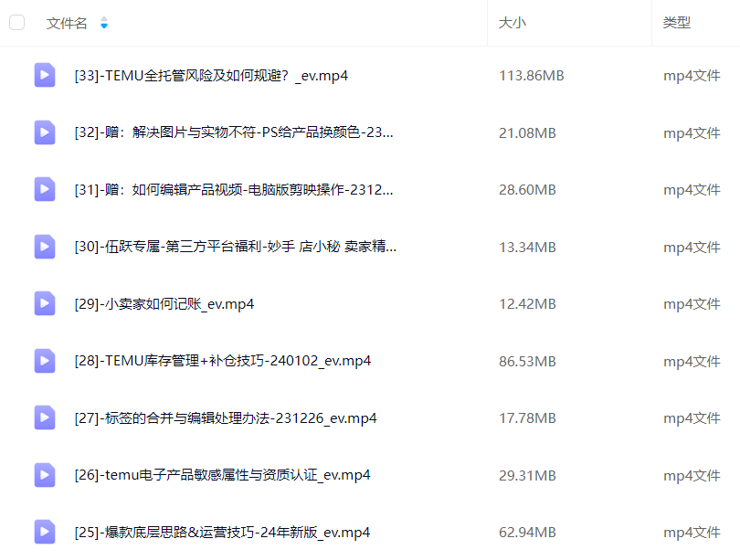This screenshot has width=740, height=560.
Task: Click mp4文件 type in the [31] row
Action: coord(692,190)
